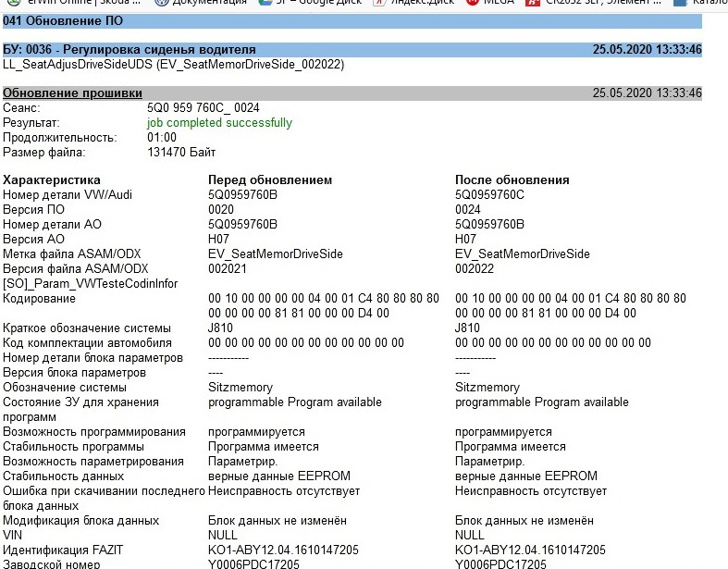Select 'программируется' in Before update column

[257, 432]
